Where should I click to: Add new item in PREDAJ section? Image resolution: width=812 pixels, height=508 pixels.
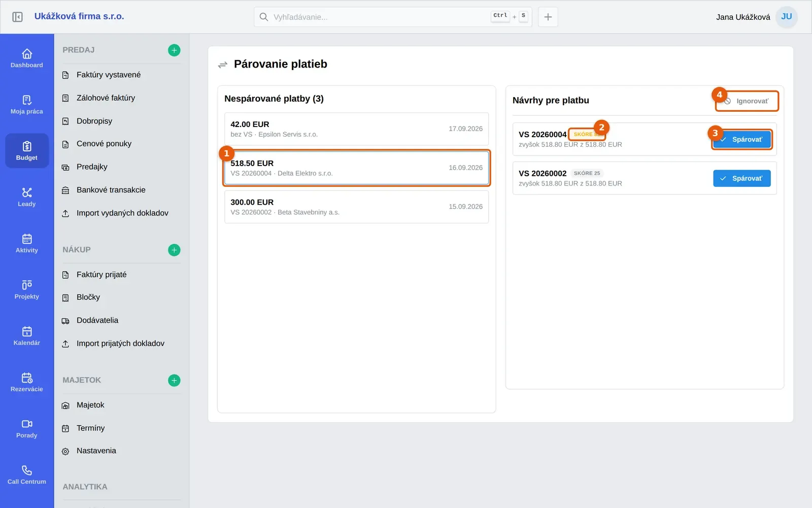coord(174,50)
